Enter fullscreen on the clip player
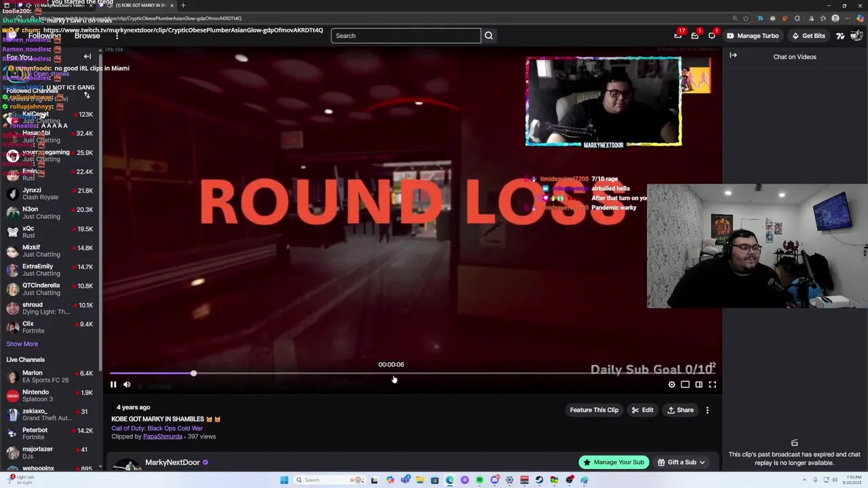 click(713, 384)
